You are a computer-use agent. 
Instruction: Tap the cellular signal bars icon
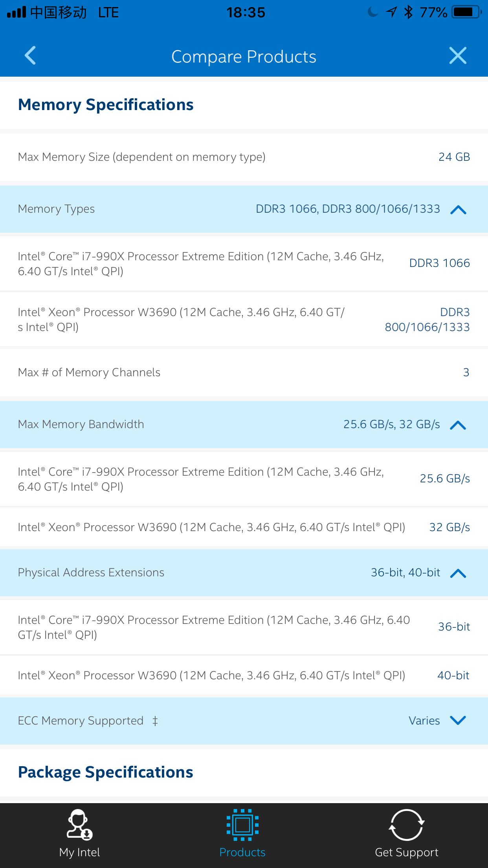tap(17, 12)
